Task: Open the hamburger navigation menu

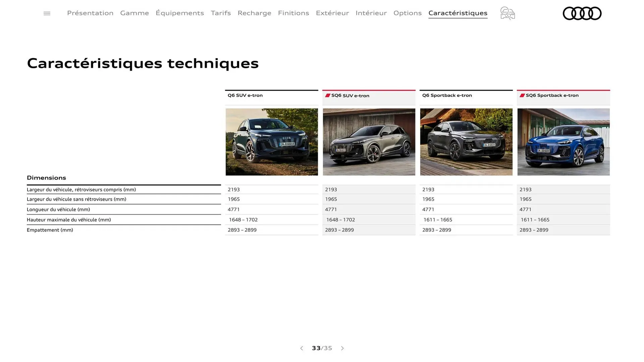Action: [x=47, y=13]
